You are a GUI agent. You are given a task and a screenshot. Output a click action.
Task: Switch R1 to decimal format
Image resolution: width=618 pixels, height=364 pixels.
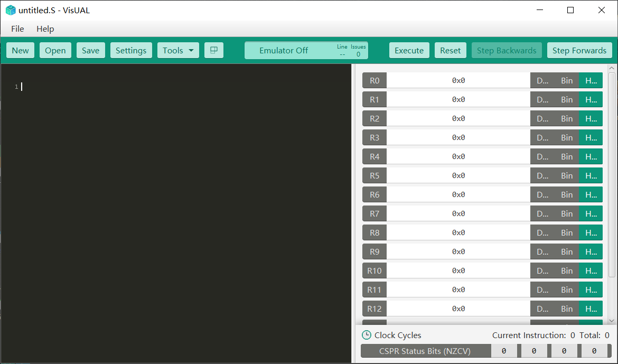(x=542, y=99)
